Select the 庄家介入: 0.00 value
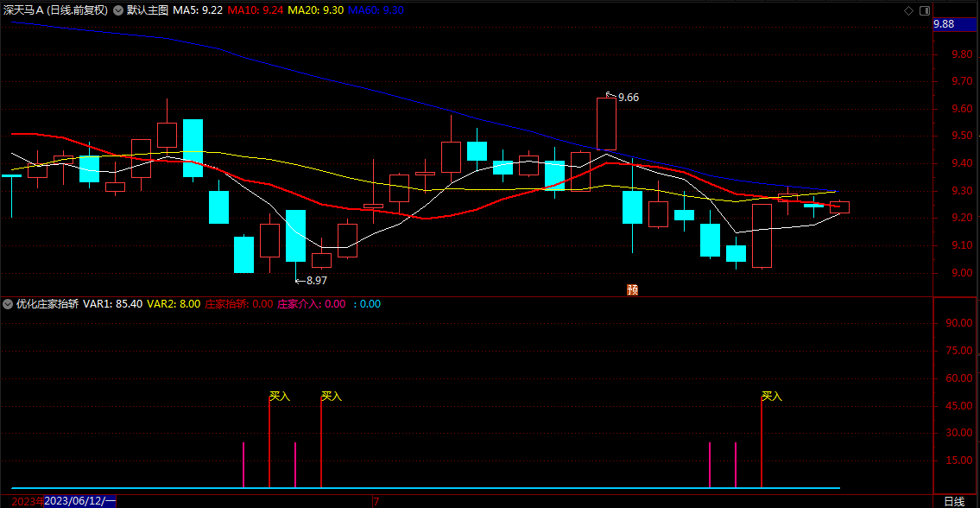 (311, 304)
